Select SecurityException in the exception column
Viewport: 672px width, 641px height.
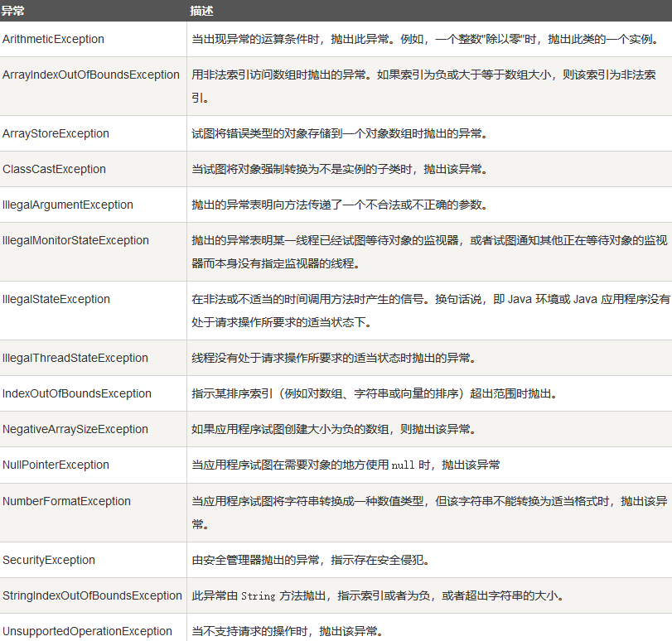49,560
